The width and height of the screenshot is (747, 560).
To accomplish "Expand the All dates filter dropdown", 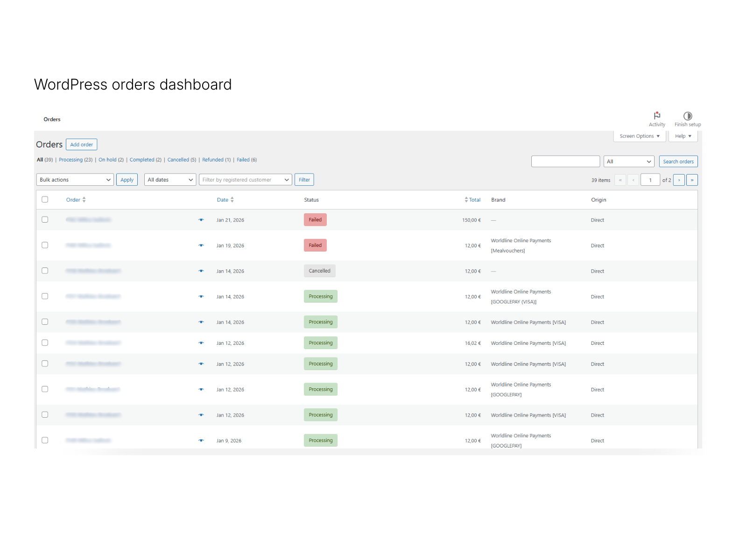I will (x=169, y=179).
